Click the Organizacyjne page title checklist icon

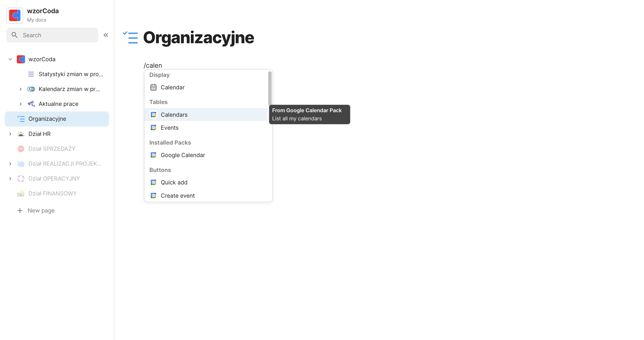pos(130,37)
